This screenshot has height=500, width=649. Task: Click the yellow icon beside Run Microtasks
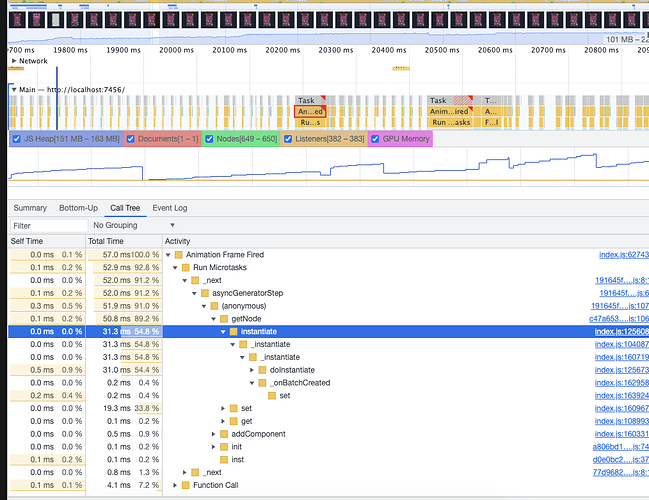point(186,267)
